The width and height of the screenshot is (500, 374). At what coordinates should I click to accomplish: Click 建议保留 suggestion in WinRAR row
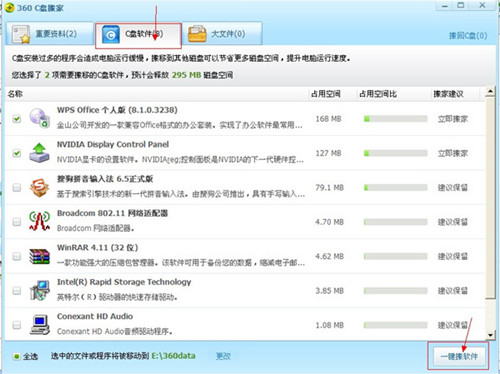tap(453, 256)
